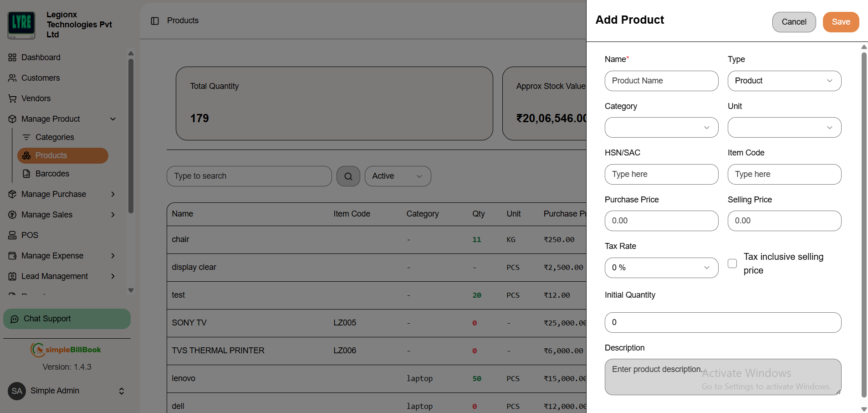The image size is (868, 413).
Task: Toggle the sidebar panel icon
Action: click(x=155, y=21)
